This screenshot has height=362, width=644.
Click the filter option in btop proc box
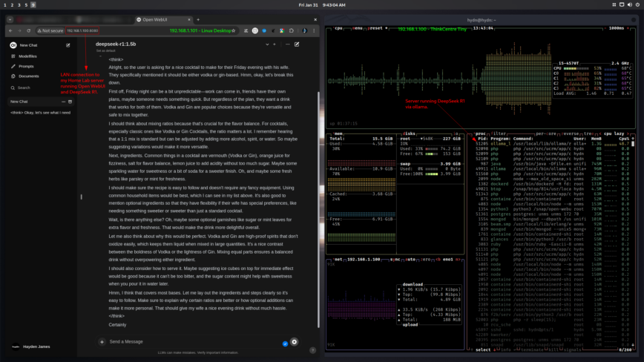pos(499,134)
